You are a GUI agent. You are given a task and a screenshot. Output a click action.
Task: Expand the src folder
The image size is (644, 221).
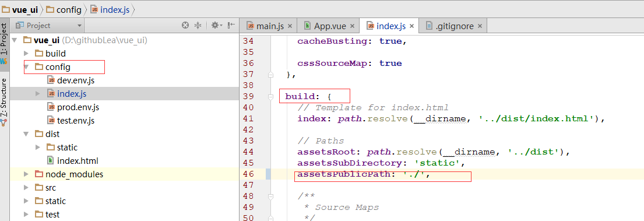coord(26,188)
